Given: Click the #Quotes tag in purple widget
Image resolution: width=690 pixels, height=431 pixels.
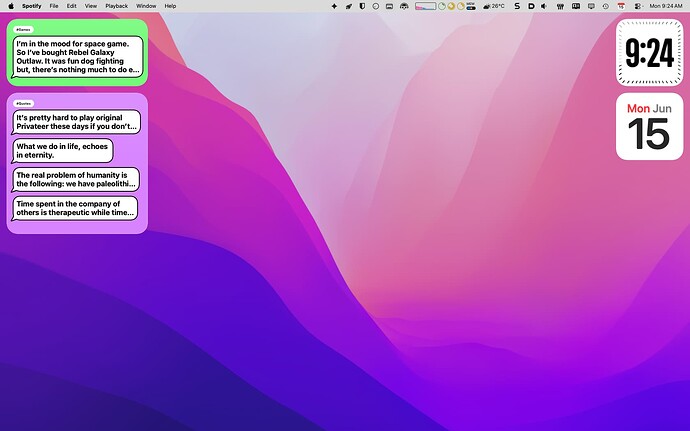Looking at the screenshot, I should (24, 103).
